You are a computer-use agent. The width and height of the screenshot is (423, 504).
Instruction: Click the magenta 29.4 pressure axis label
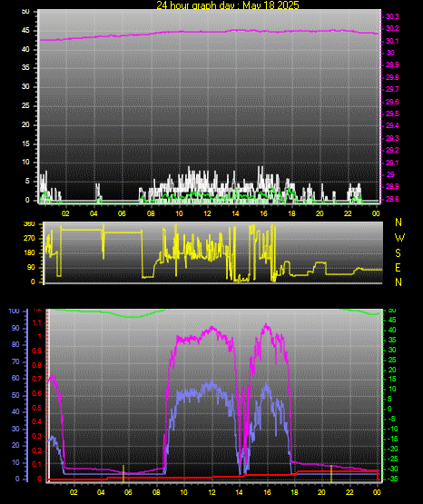[x=392, y=125]
